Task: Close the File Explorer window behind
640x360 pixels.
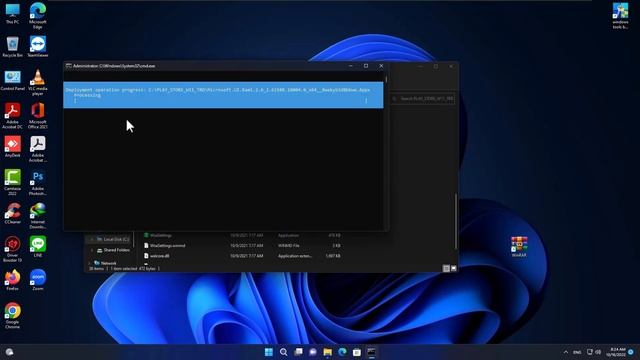Action: click(x=451, y=66)
